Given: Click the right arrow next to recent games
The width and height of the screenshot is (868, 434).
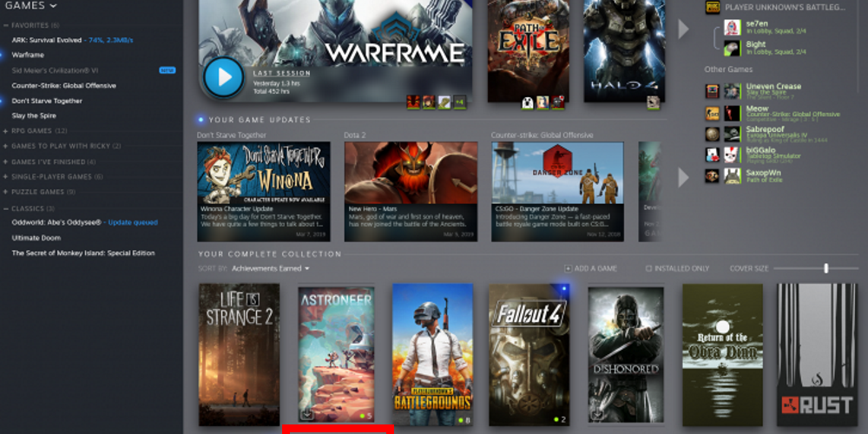Looking at the screenshot, I should 684,30.
